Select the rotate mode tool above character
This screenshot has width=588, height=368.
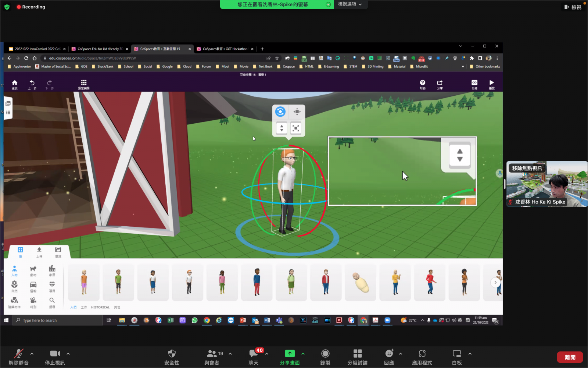point(280,112)
